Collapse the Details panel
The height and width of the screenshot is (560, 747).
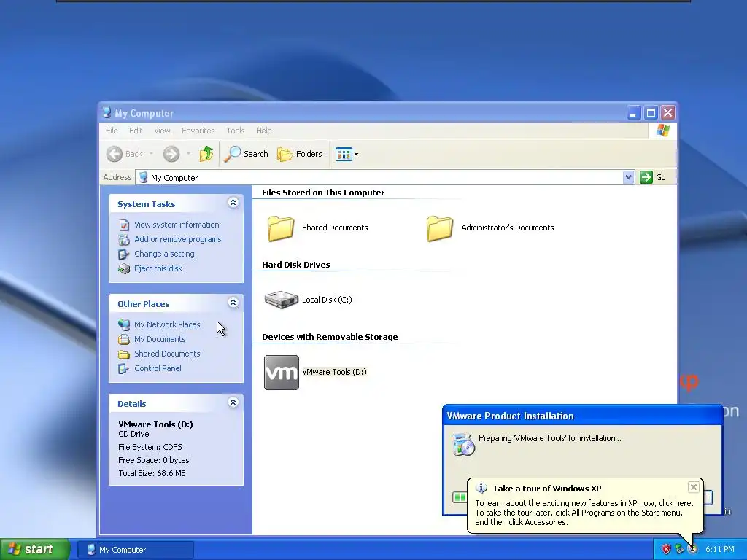click(x=233, y=402)
